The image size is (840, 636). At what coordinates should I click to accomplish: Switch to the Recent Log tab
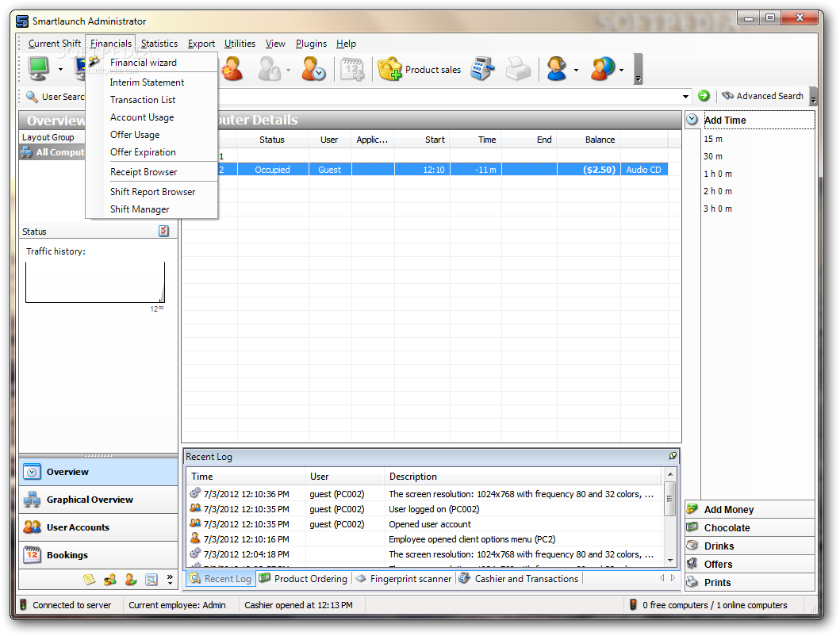221,579
